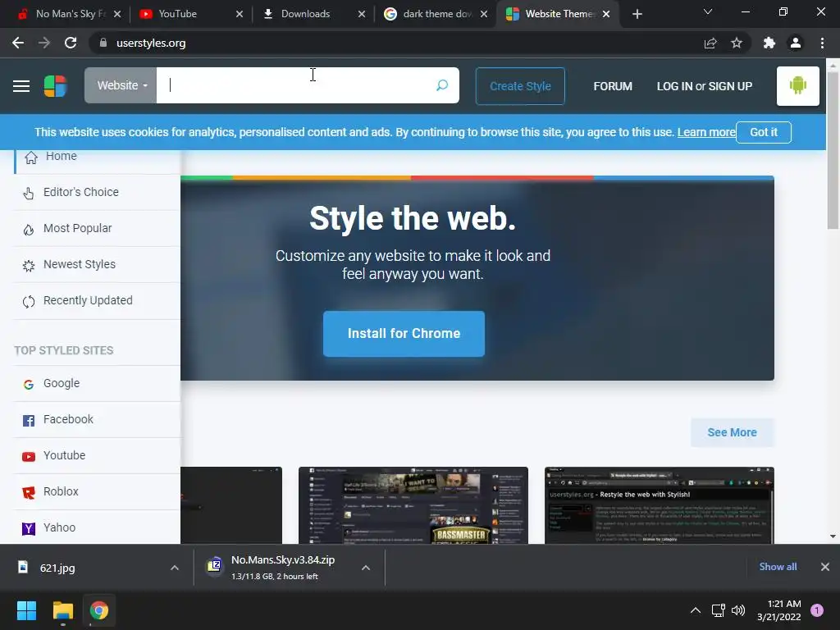Image resolution: width=840 pixels, height=630 pixels.
Task: Go back with browser back arrow
Action: point(18,43)
